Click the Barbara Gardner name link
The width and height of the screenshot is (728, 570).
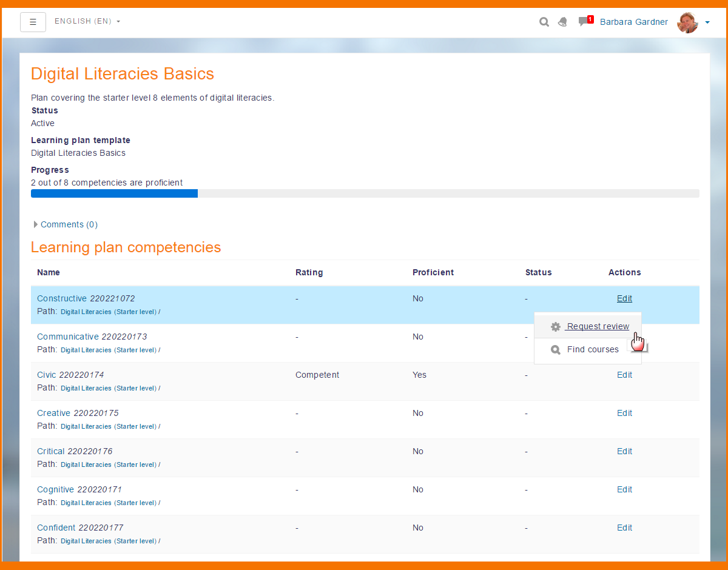click(x=633, y=22)
